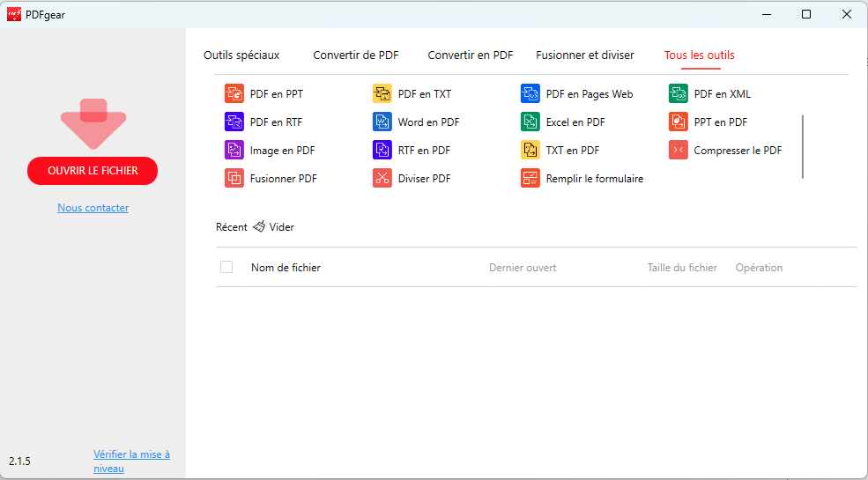Viewport: 868px width, 480px height.
Task: Open the Convertir en PDF tab
Action: 471,55
